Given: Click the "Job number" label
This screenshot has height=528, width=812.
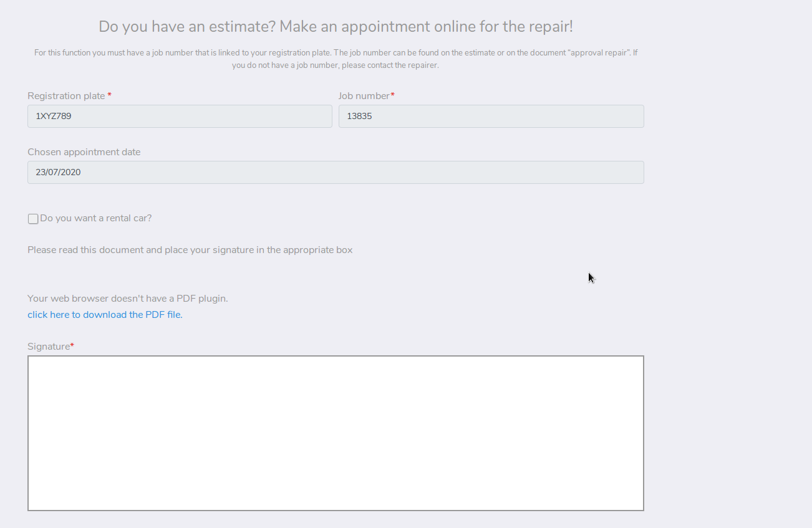Looking at the screenshot, I should pos(364,96).
